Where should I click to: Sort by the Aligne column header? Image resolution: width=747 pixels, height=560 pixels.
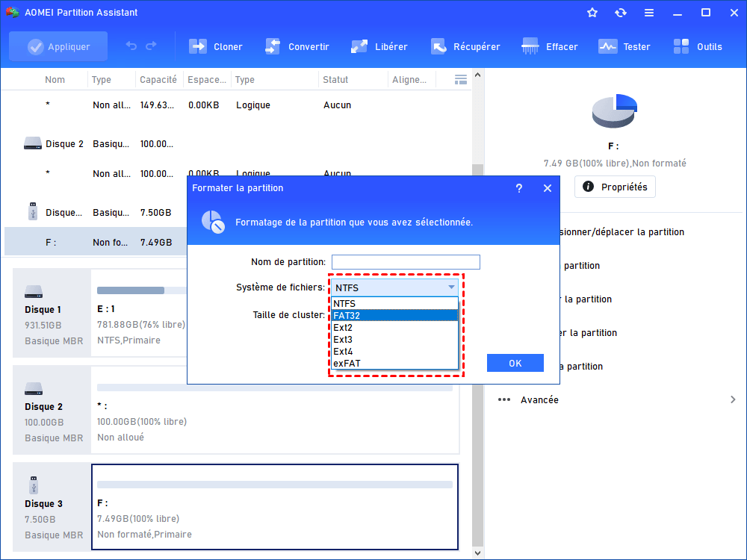(409, 80)
